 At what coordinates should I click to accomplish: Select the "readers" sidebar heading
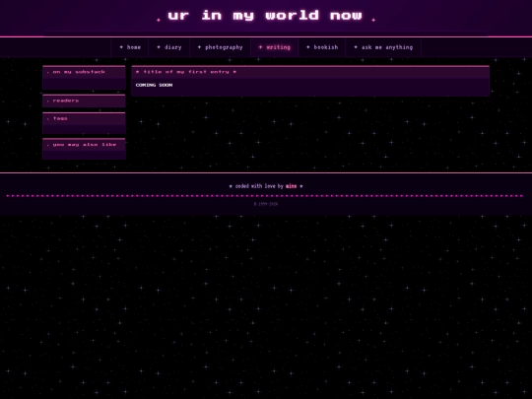(x=66, y=100)
